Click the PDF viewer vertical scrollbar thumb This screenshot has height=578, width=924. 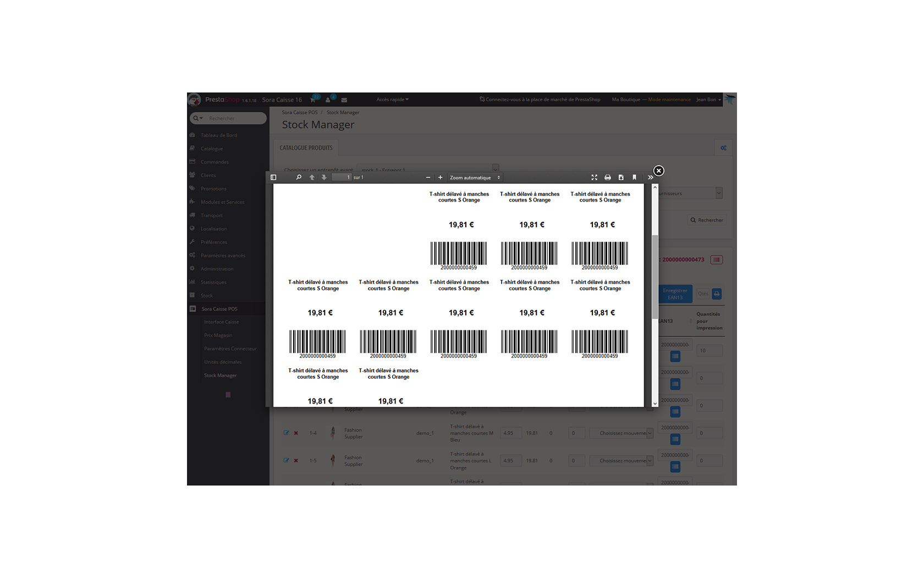[654, 276]
